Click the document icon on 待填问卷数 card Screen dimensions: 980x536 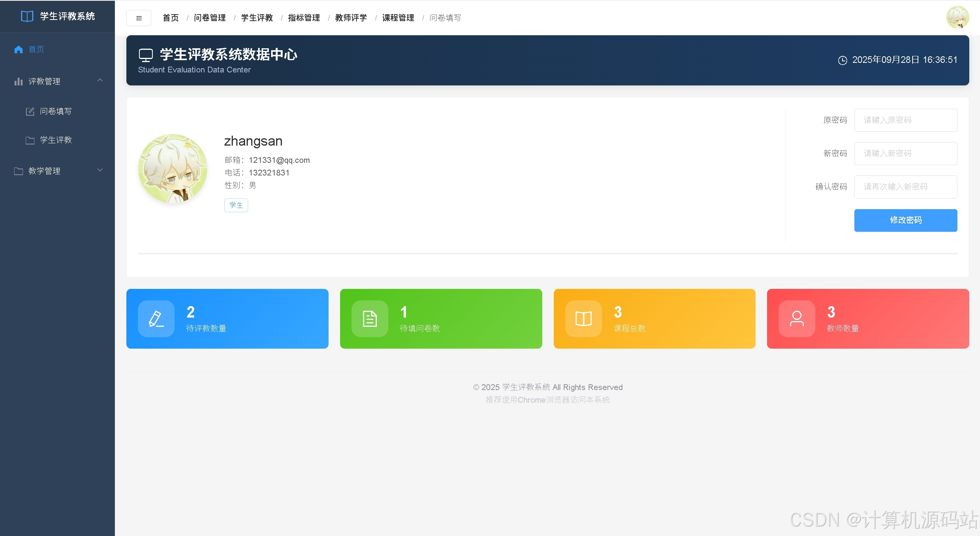pos(370,319)
